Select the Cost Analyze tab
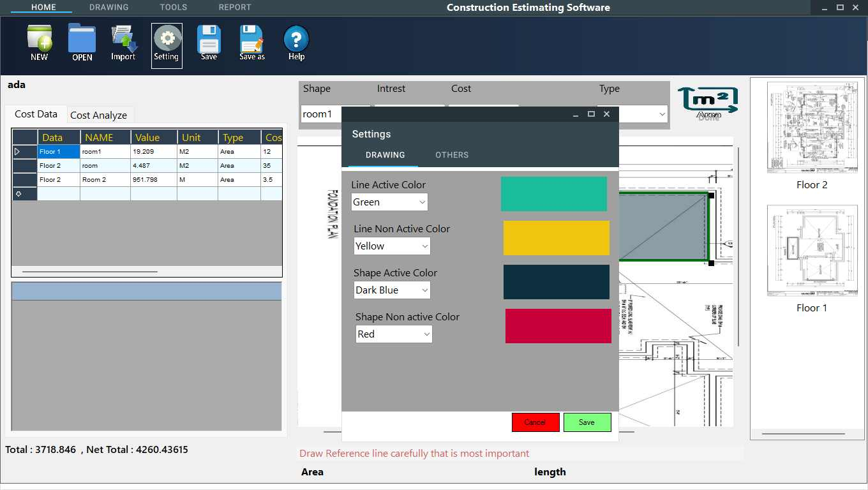 [99, 115]
